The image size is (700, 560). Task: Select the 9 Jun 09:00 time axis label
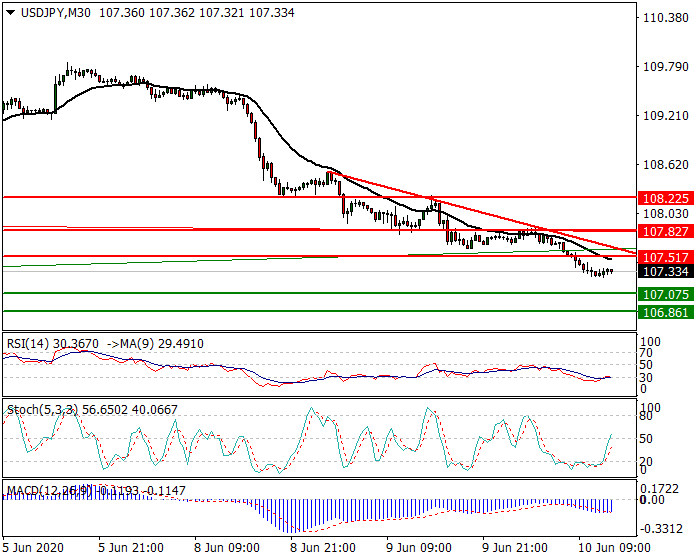click(x=419, y=547)
